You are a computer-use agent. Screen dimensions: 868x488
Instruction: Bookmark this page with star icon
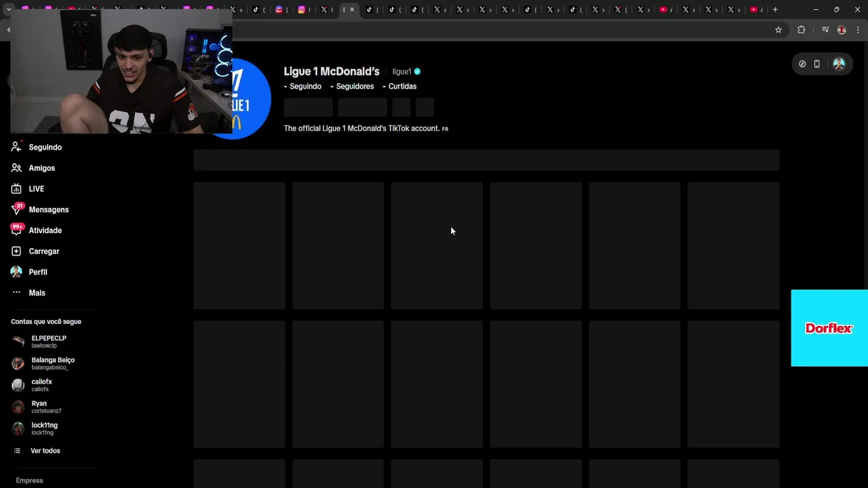pos(778,30)
